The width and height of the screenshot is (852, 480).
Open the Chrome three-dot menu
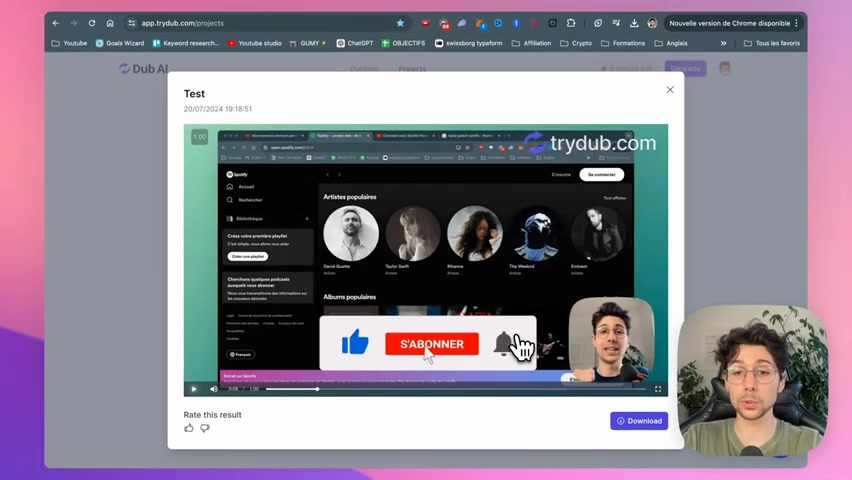[x=797, y=23]
